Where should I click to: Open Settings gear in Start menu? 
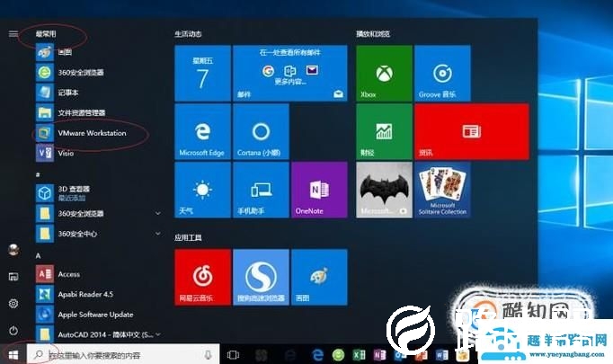coord(13,304)
